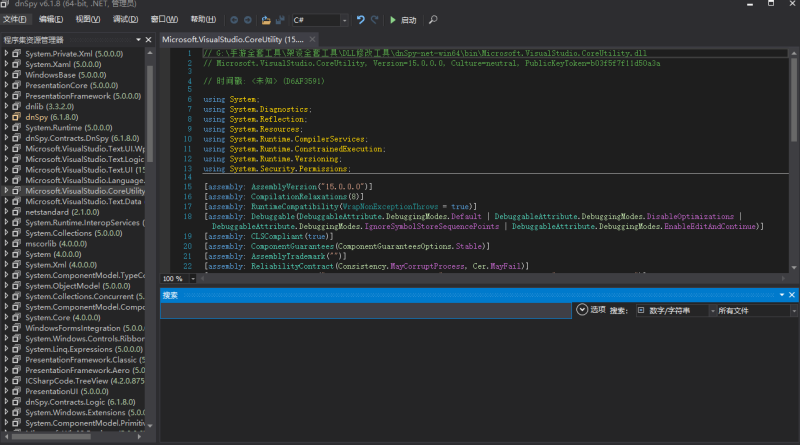The height and width of the screenshot is (445, 800).
Task: Select System.Linq.Expressions (5.0.0.0) tree item
Action: (84, 349)
